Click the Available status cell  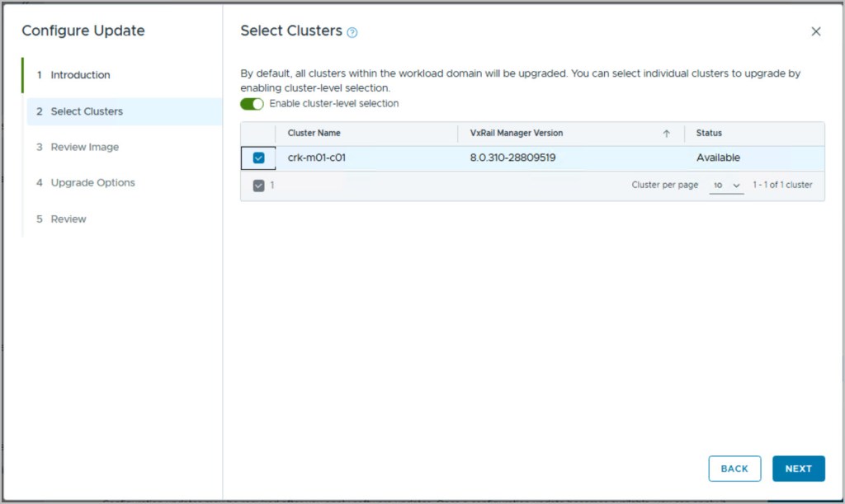pos(718,158)
